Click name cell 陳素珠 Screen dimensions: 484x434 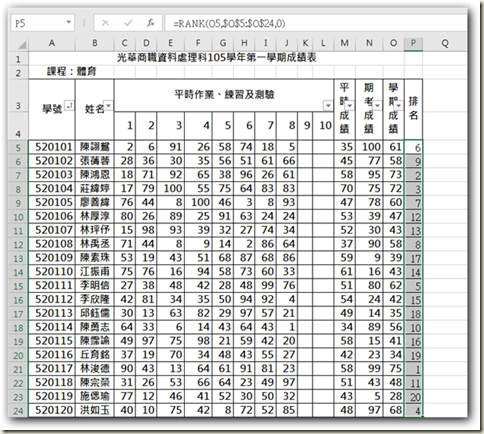[95, 258]
